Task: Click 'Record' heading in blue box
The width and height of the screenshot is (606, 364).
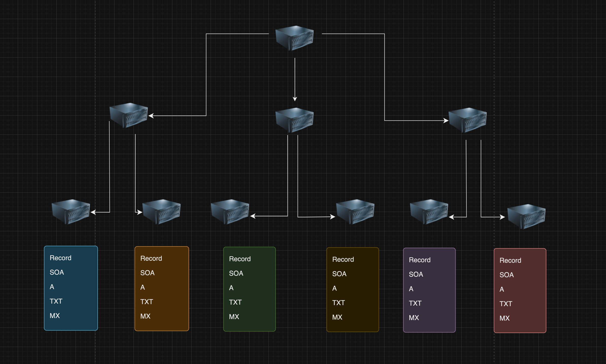Action: pos(60,258)
